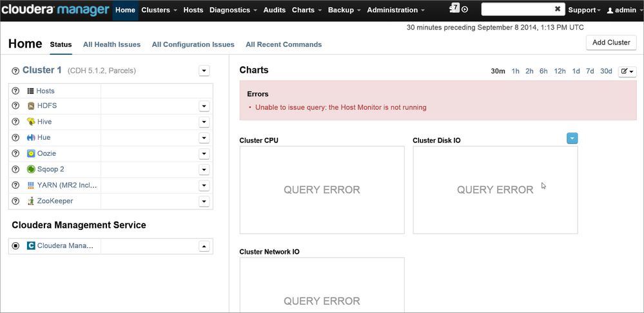
Task: Click the Cluster CPU chart area
Action: point(322,190)
